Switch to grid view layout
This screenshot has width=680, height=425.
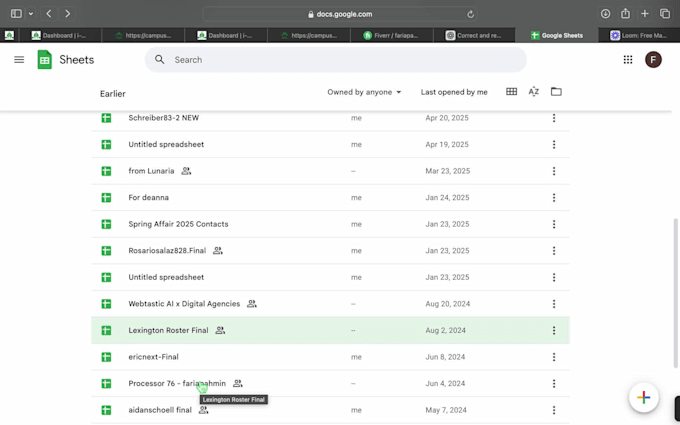click(x=511, y=92)
